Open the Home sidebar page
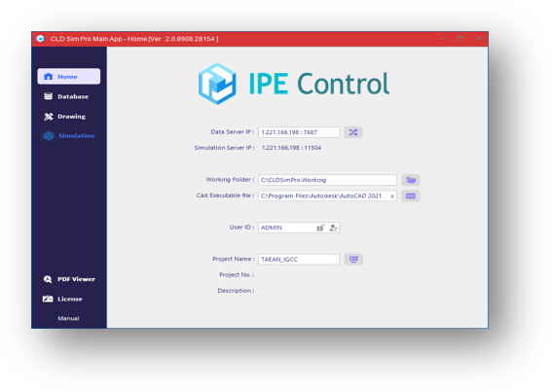 click(x=69, y=77)
